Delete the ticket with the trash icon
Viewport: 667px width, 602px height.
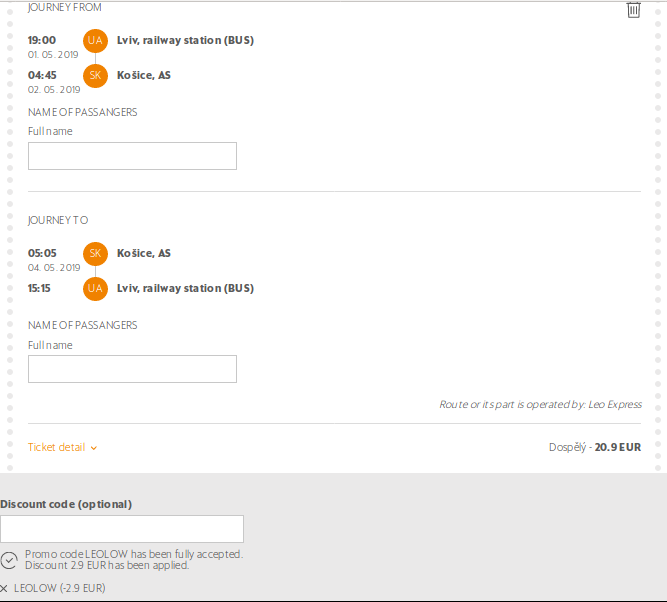[x=633, y=10]
